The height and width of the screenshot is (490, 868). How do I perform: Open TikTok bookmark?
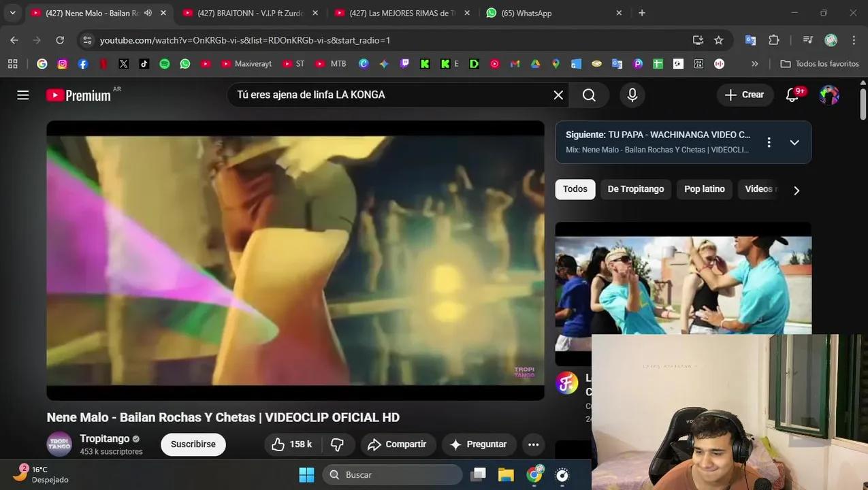144,64
